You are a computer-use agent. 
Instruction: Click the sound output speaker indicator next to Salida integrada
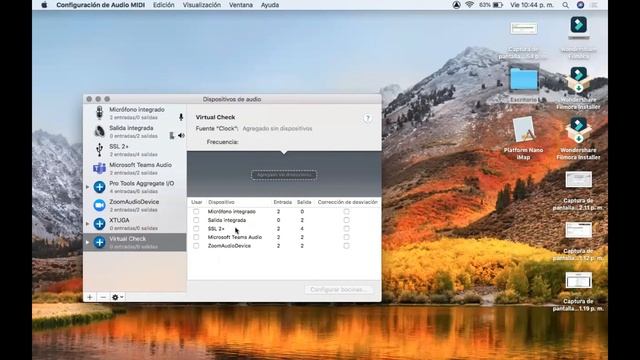(x=181, y=136)
